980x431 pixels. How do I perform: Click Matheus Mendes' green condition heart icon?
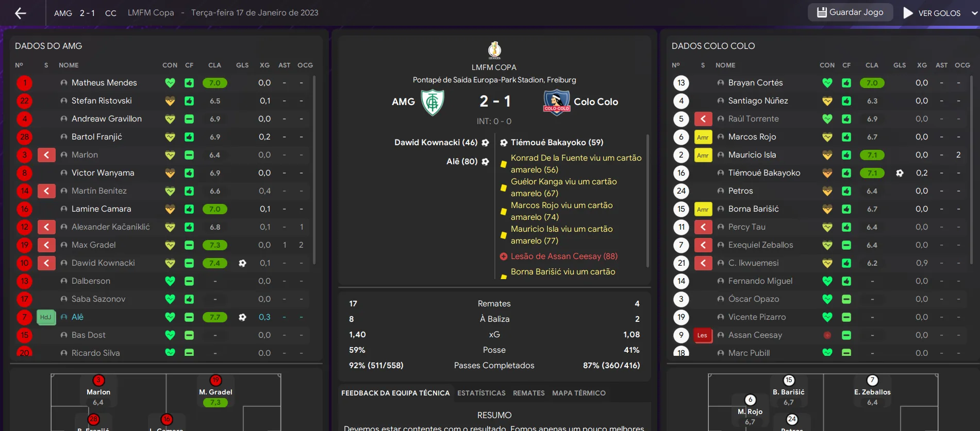point(170,83)
